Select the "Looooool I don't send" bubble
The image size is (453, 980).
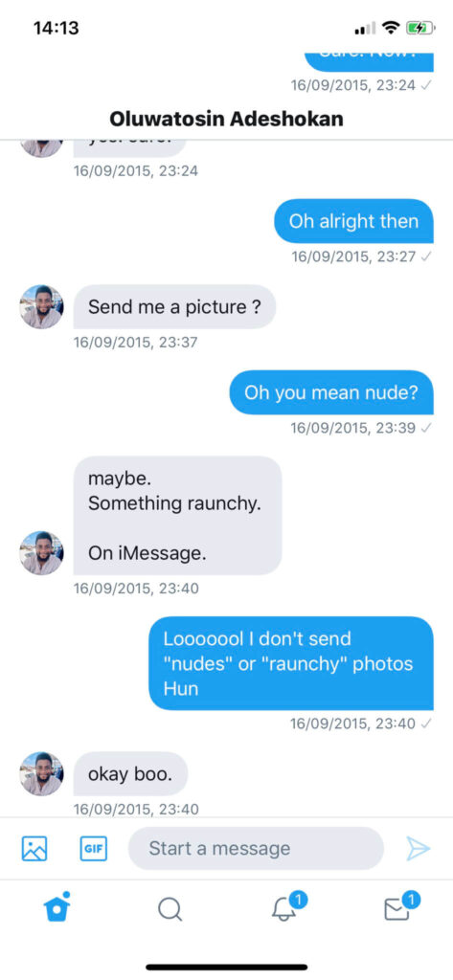click(x=291, y=663)
